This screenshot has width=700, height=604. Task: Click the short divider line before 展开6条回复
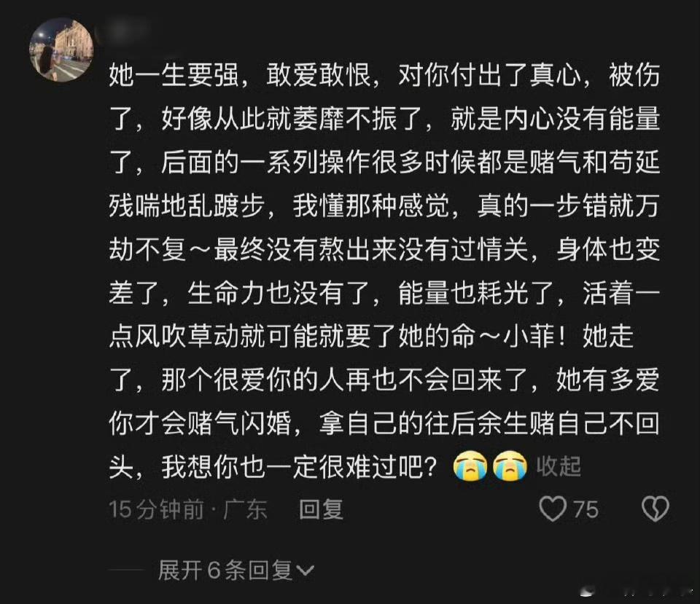click(126, 571)
